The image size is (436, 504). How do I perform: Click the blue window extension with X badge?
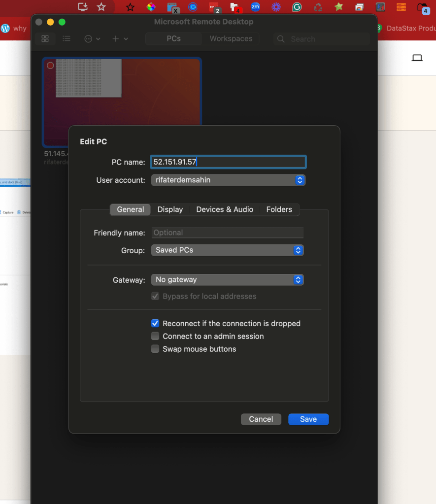tap(172, 7)
